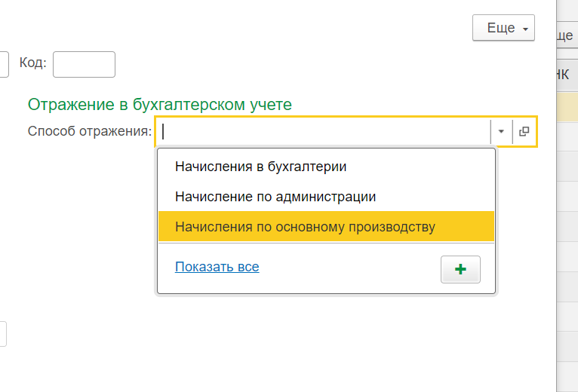Click the partially visible field left of Код
This screenshot has height=392, width=578.
click(x=4, y=64)
